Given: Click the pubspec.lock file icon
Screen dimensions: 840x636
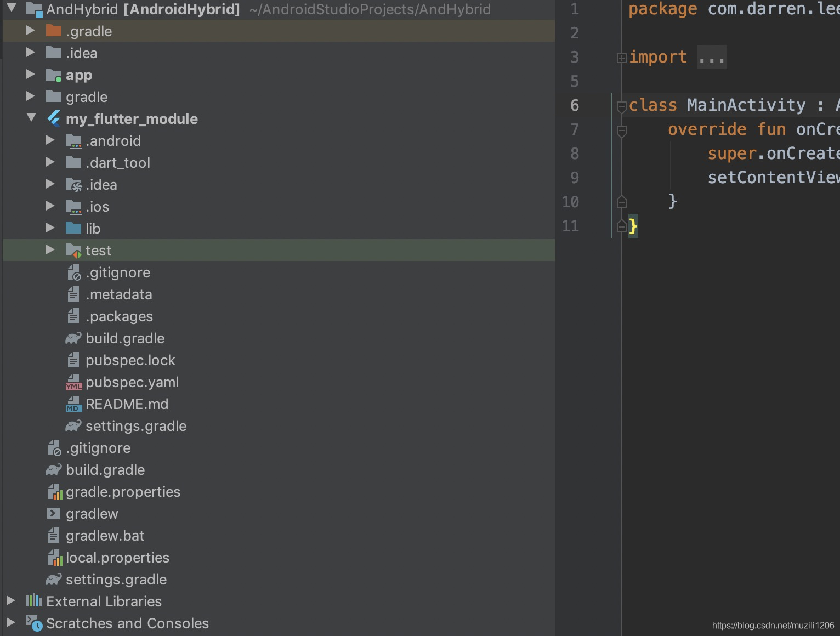Looking at the screenshot, I should (73, 360).
